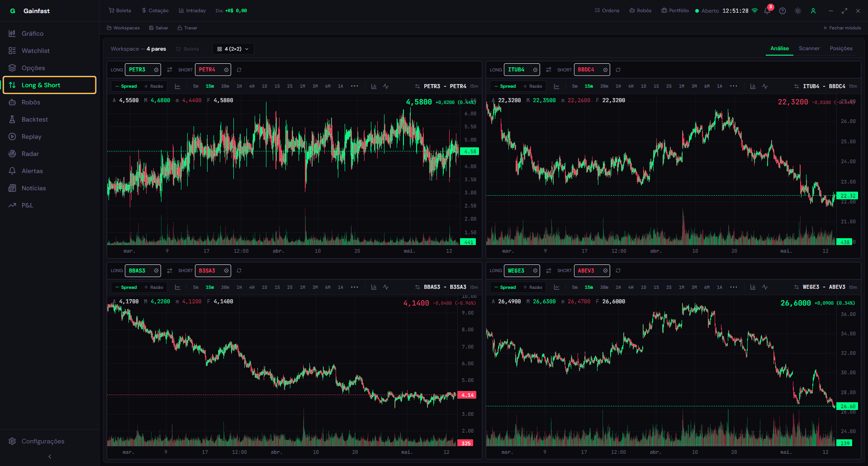Open Gráfico in the sidebar
The width and height of the screenshot is (868, 466).
click(x=50, y=33)
